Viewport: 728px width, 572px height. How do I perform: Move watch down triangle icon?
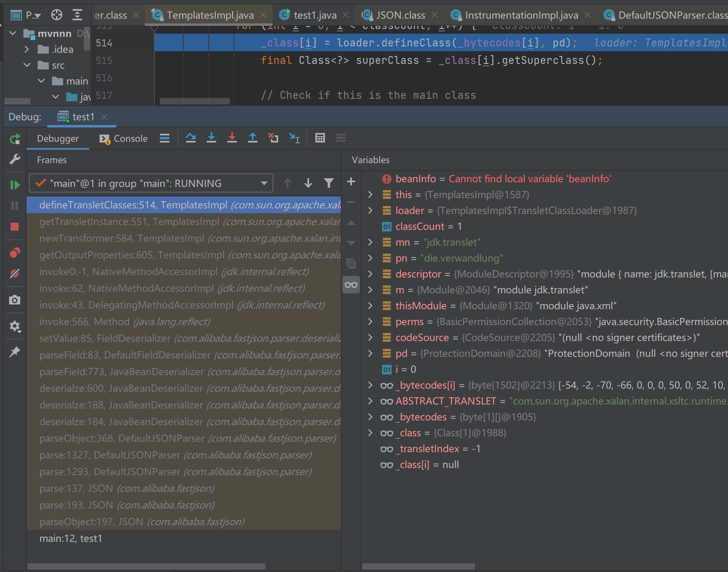tap(351, 243)
